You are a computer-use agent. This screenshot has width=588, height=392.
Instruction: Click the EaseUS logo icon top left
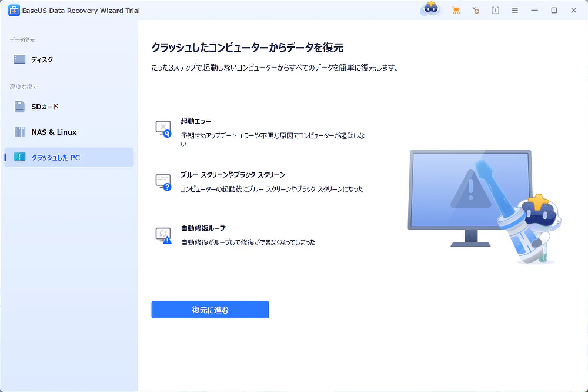click(14, 10)
